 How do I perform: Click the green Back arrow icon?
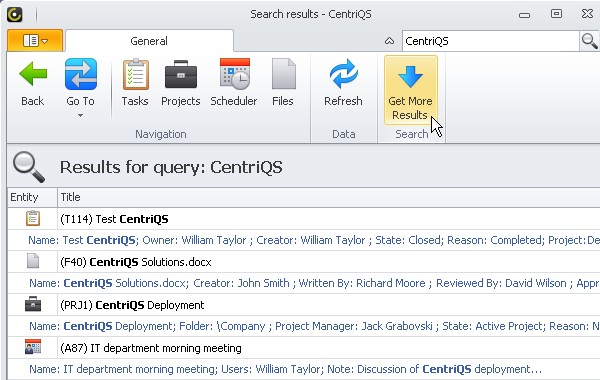coord(33,74)
